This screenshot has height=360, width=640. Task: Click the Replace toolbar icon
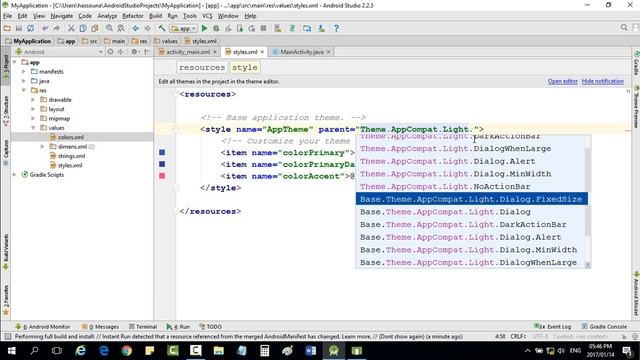tap(121, 29)
